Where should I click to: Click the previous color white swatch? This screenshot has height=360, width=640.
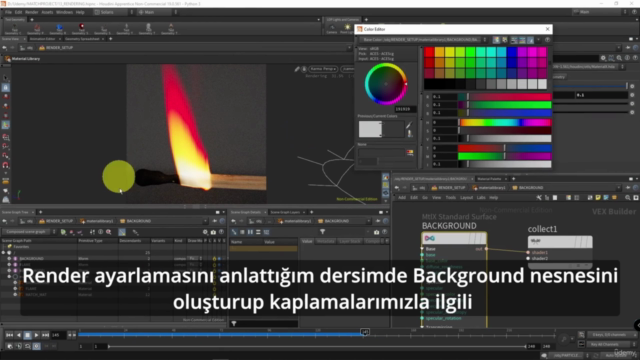point(370,129)
